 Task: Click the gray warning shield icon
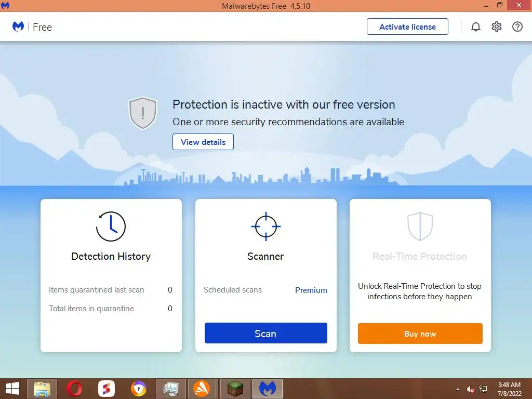point(143,113)
